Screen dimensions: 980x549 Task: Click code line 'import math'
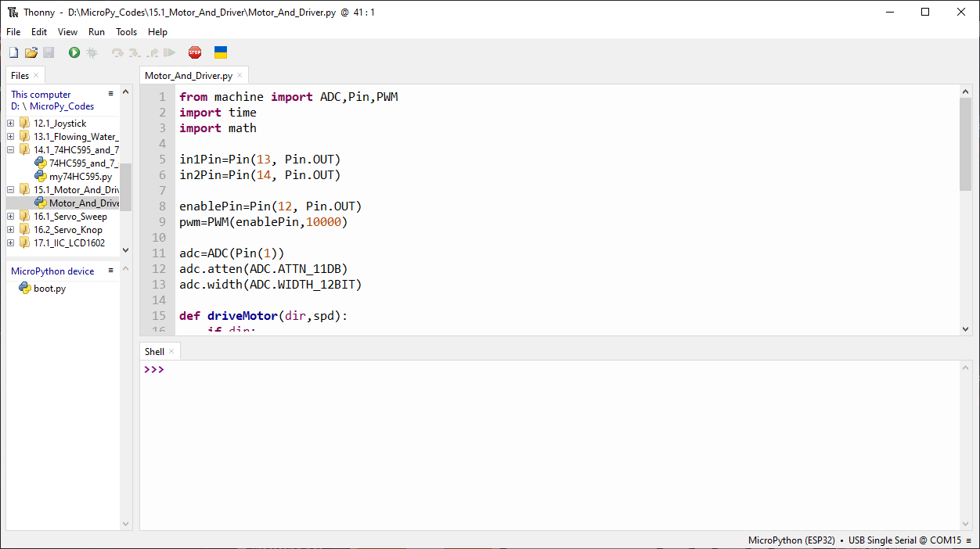click(x=218, y=128)
